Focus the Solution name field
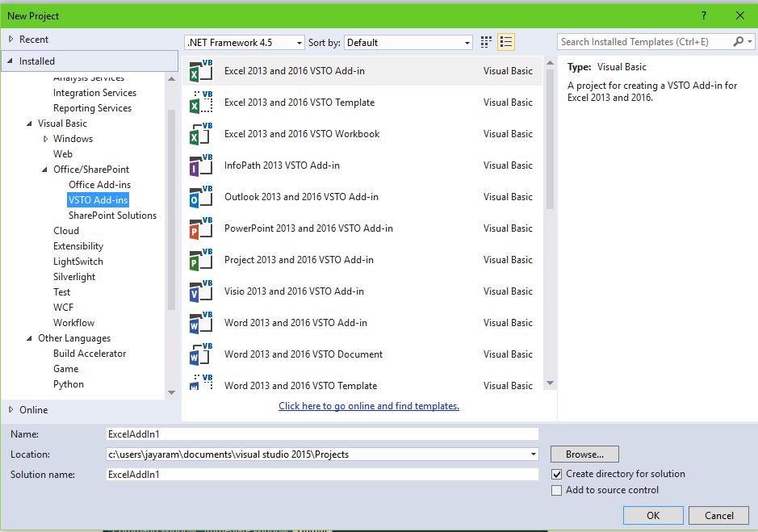Image resolution: width=758 pixels, height=532 pixels. click(x=322, y=475)
